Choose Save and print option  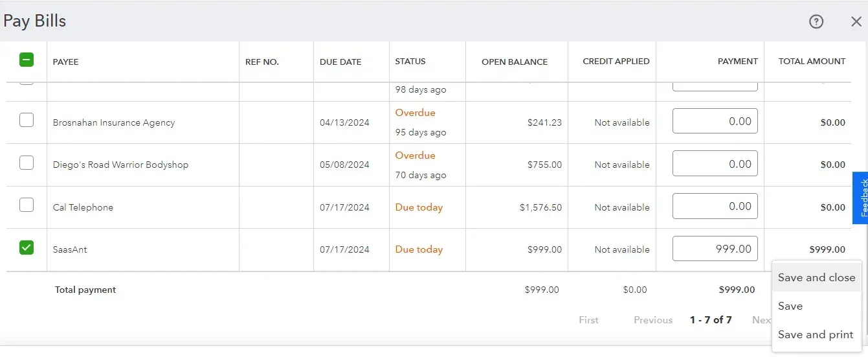[x=816, y=334]
